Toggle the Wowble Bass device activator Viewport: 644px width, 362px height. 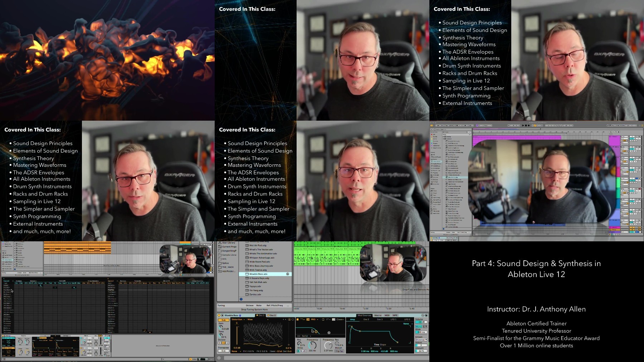219,315
